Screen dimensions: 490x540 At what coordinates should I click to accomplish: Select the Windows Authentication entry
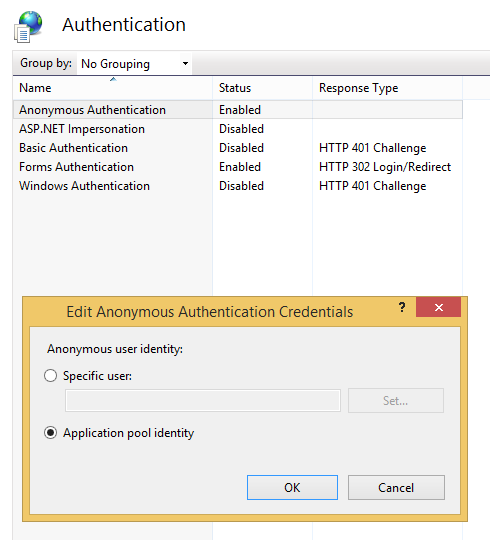click(x=84, y=186)
